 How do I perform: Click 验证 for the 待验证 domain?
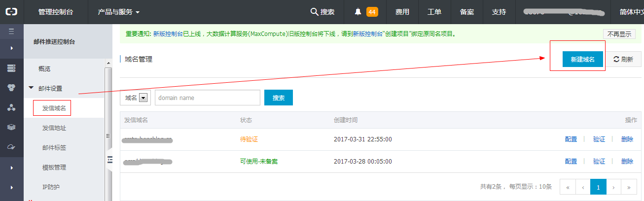coord(599,139)
